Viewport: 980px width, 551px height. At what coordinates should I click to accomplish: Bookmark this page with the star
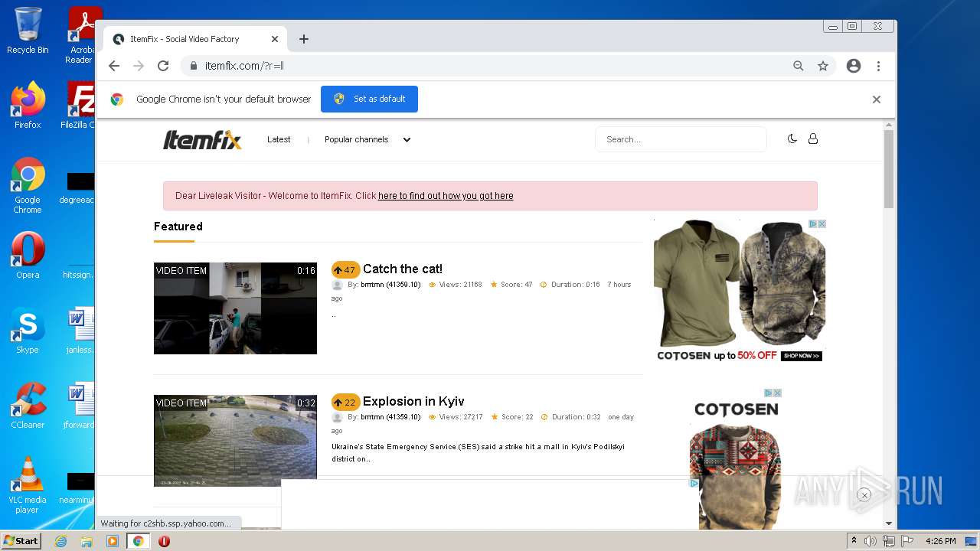point(823,66)
